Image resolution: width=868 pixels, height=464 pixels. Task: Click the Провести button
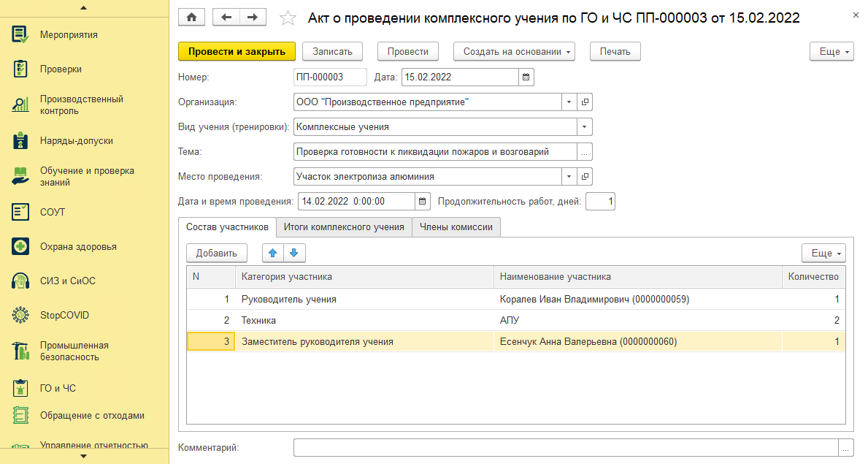(407, 52)
